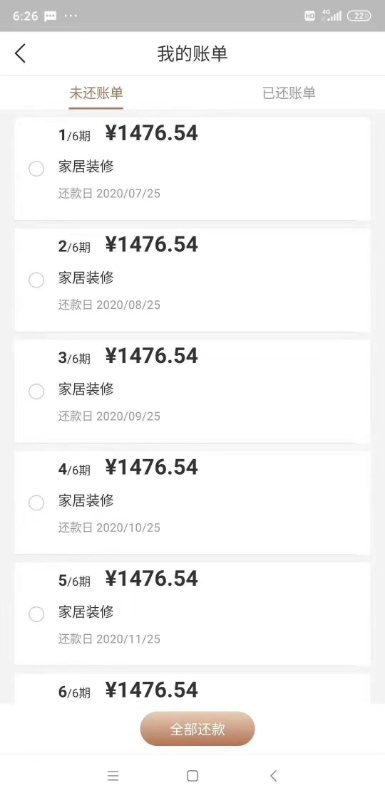Switch to the 已还账单 tab

[289, 93]
